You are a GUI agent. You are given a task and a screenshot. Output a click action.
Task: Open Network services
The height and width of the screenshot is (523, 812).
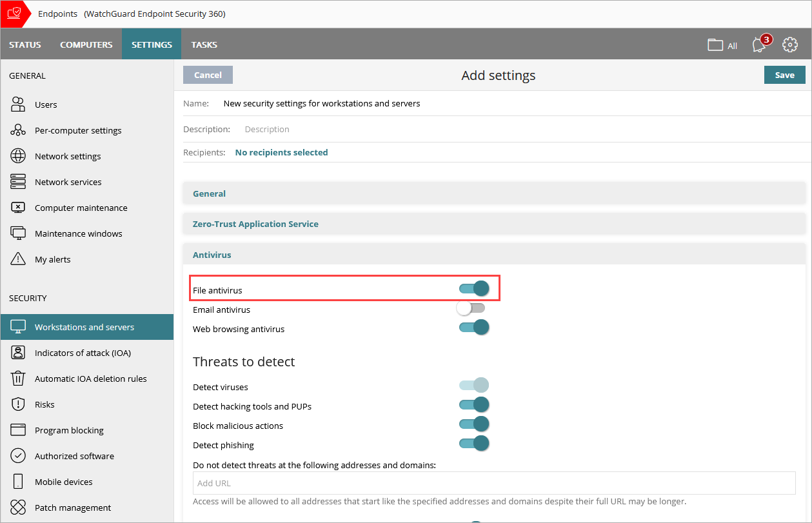click(17, 181)
